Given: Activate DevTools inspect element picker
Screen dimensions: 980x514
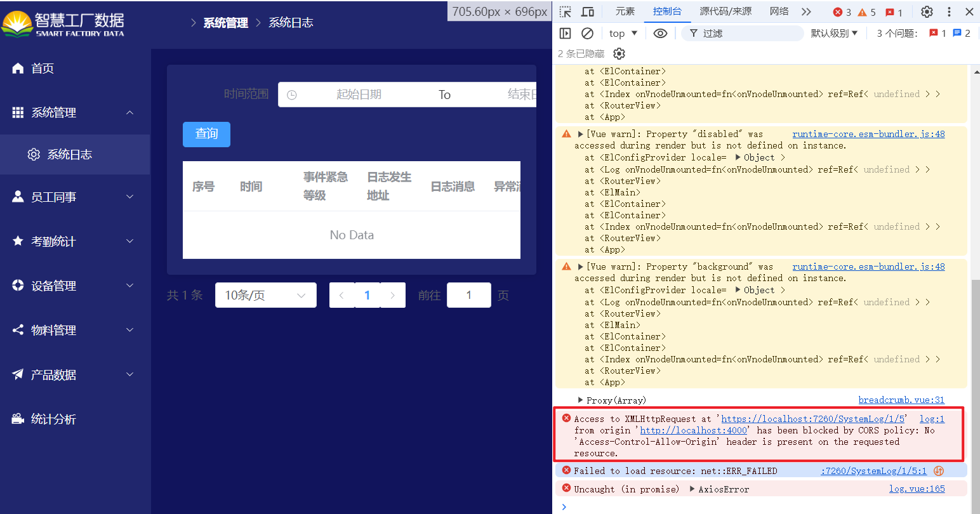Looking at the screenshot, I should [x=566, y=11].
